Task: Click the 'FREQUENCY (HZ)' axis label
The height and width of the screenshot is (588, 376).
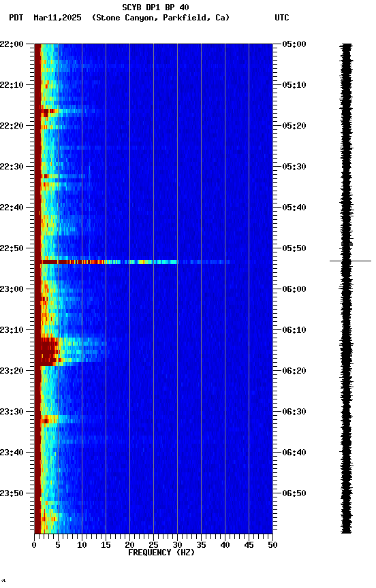Action: [x=161, y=553]
